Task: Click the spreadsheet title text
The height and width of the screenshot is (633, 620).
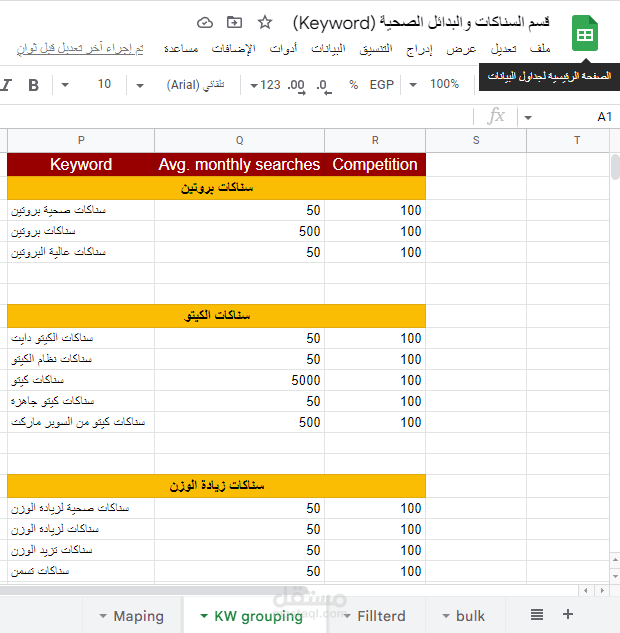Action: pos(421,23)
